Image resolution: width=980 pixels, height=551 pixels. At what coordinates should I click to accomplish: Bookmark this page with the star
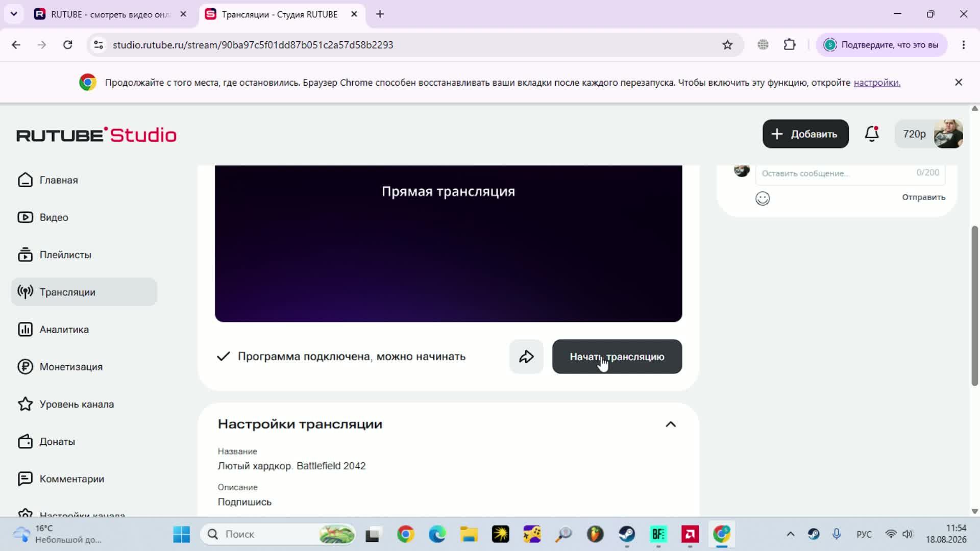[x=727, y=45]
